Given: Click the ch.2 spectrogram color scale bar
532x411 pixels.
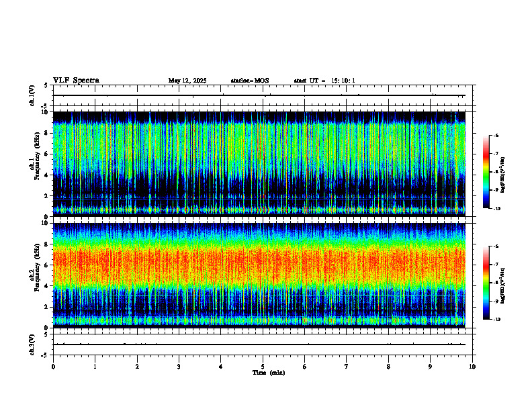Looking at the screenshot, I should click(x=486, y=283).
